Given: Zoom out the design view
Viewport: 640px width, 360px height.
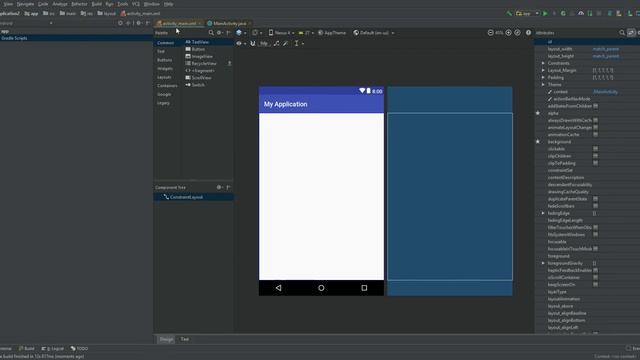Looking at the screenshot, I should [x=491, y=33].
